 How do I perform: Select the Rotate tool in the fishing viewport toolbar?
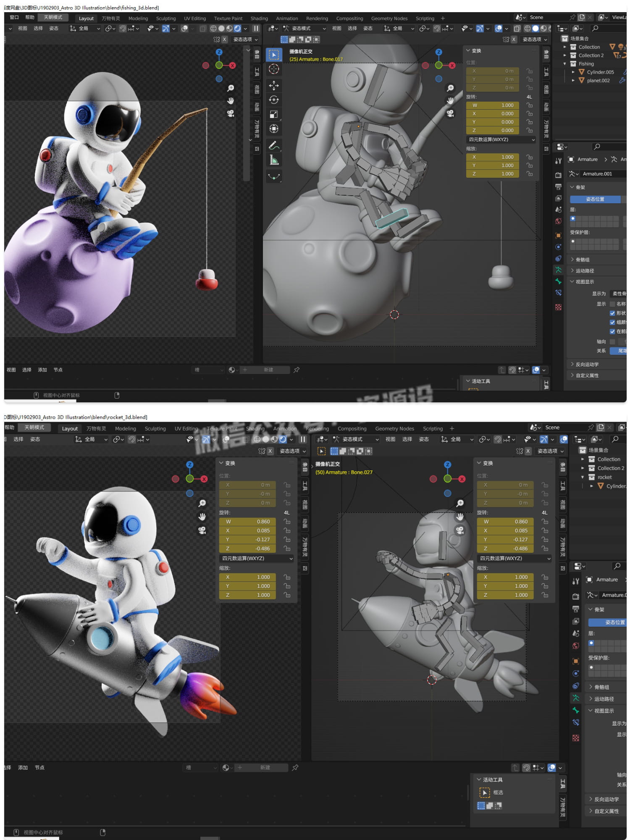click(x=274, y=100)
